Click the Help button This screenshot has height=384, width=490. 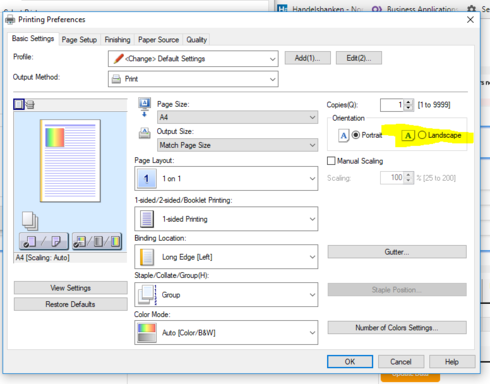coord(452,362)
